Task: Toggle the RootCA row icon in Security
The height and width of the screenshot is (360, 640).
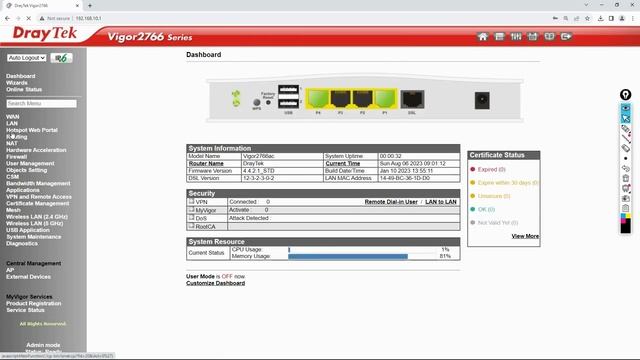Action: pos(191,226)
